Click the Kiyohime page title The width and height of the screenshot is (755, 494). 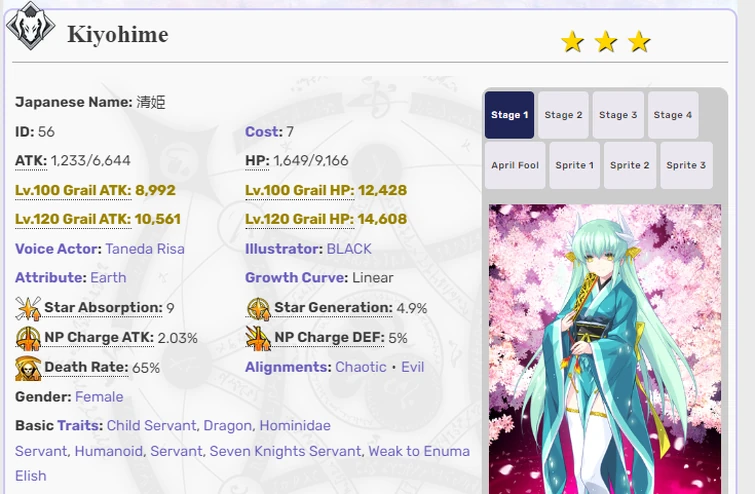118,35
